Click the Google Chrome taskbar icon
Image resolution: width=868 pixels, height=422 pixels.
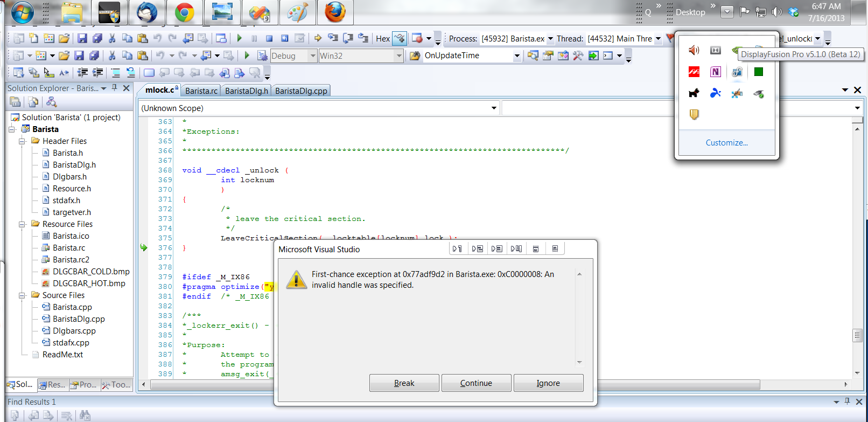point(184,12)
